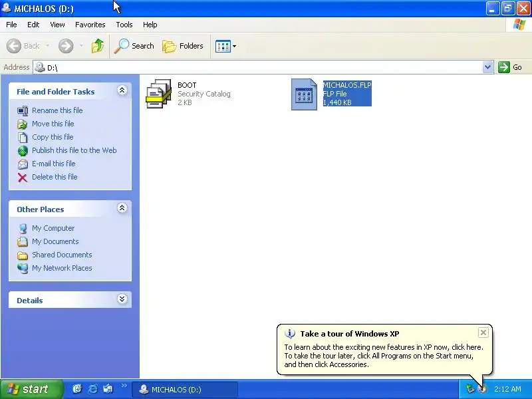Viewport: 532px width, 399px height.
Task: Click the BOOT file name text
Action: (187, 85)
